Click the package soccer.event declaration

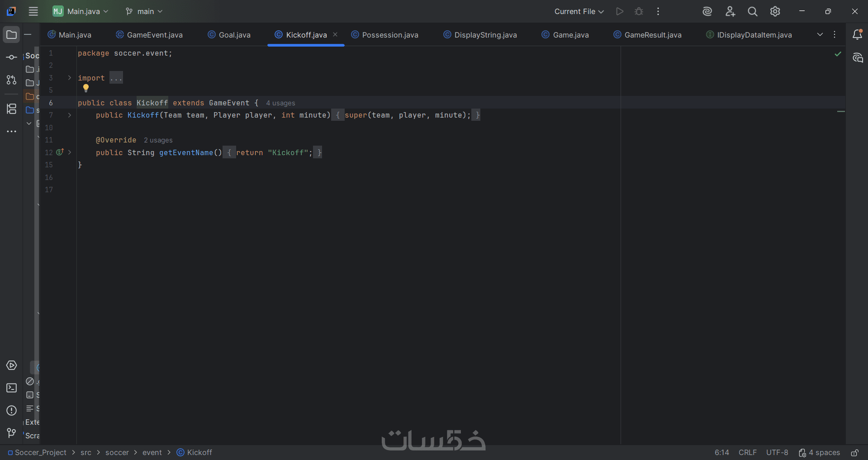click(125, 53)
